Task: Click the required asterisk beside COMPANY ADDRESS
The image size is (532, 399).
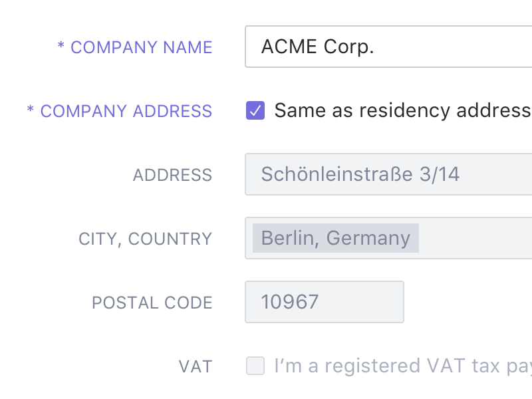Action: 31,110
